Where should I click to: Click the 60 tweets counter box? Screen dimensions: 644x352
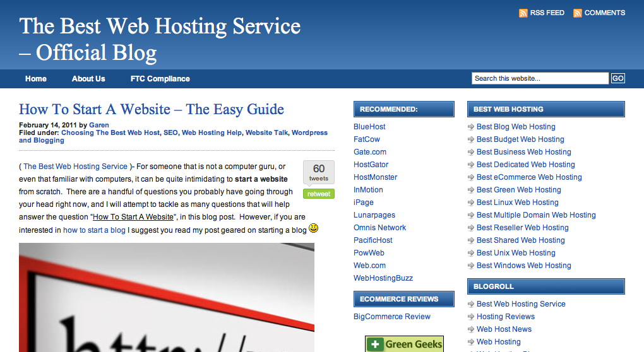(x=319, y=172)
